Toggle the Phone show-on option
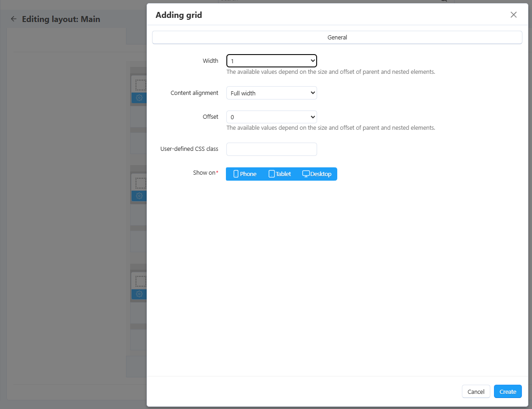Viewport: 532px width, 409px height. [x=245, y=174]
